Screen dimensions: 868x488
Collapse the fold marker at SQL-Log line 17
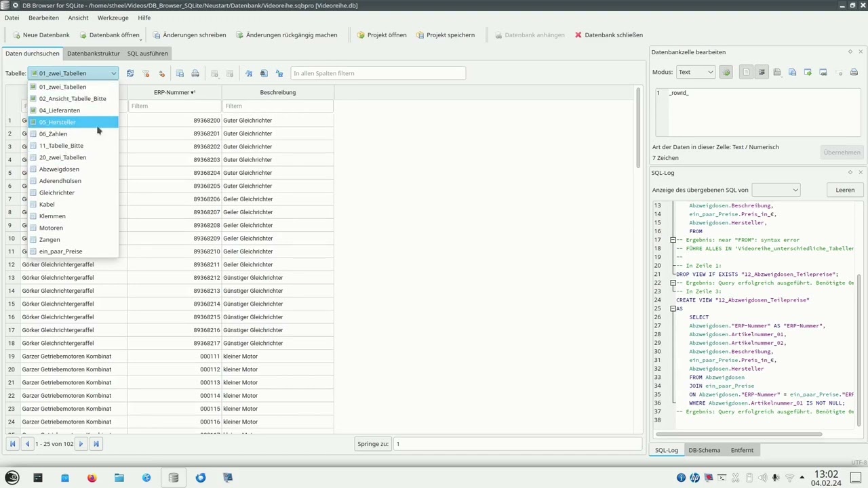coord(673,240)
